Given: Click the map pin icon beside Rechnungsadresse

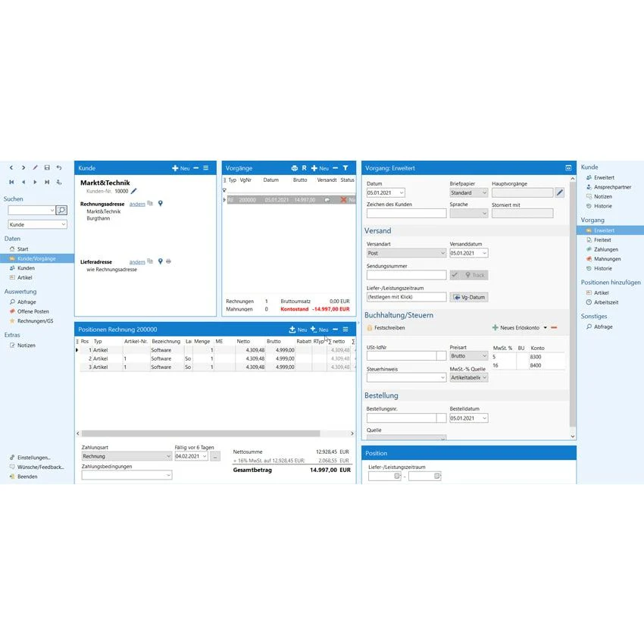Looking at the screenshot, I should [161, 203].
